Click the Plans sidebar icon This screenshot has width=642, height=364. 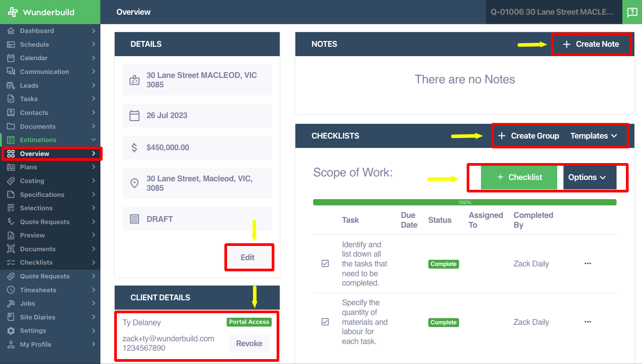(x=11, y=167)
